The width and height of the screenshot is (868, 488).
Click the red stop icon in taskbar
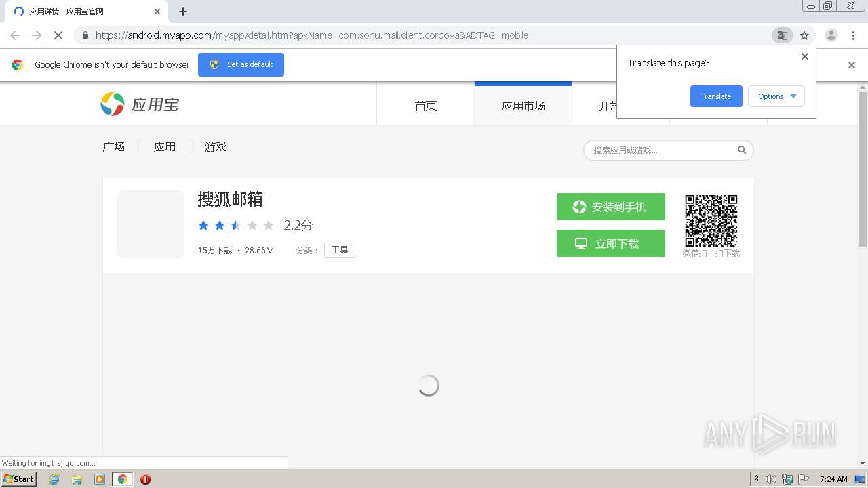[x=145, y=479]
